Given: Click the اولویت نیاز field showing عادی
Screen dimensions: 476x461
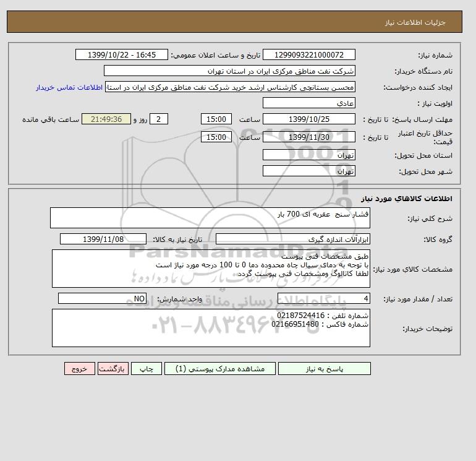Looking at the screenshot, I should [x=308, y=103].
